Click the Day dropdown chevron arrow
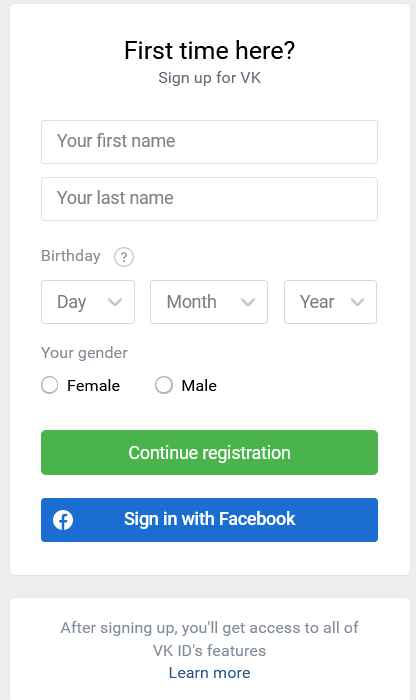Image resolution: width=416 pixels, height=700 pixels. (x=115, y=302)
